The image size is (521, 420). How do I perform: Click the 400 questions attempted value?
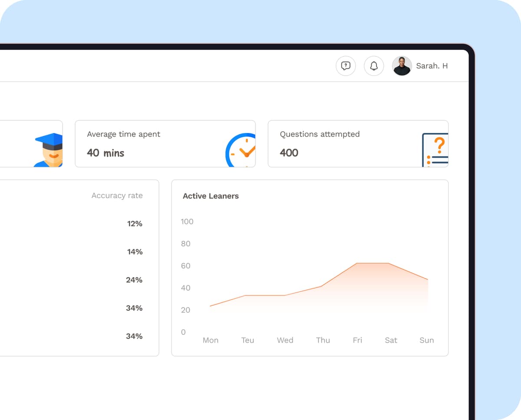(289, 152)
